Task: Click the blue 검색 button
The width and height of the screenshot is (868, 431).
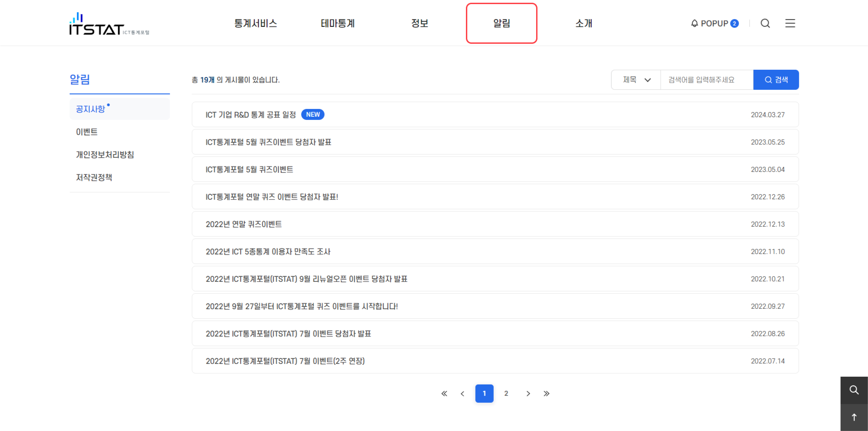Action: tap(776, 80)
